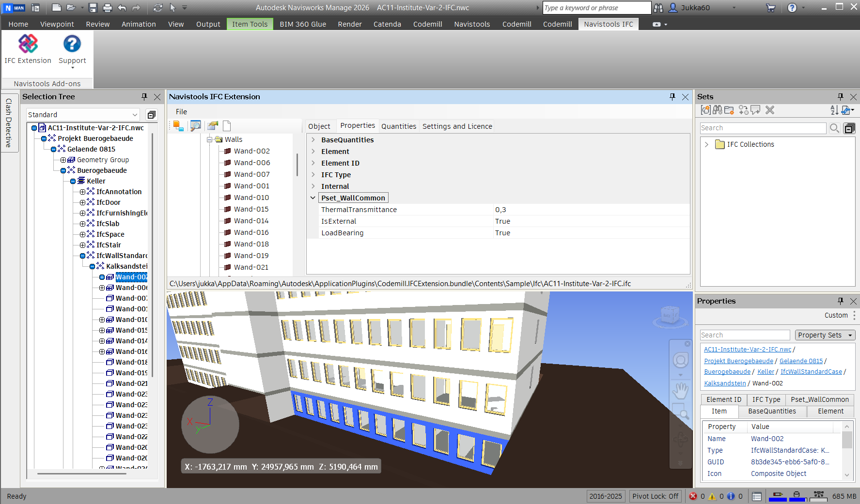Viewport: 860px width, 504px height.
Task: Open the Viewpoint ribbon tab
Action: [x=57, y=24]
